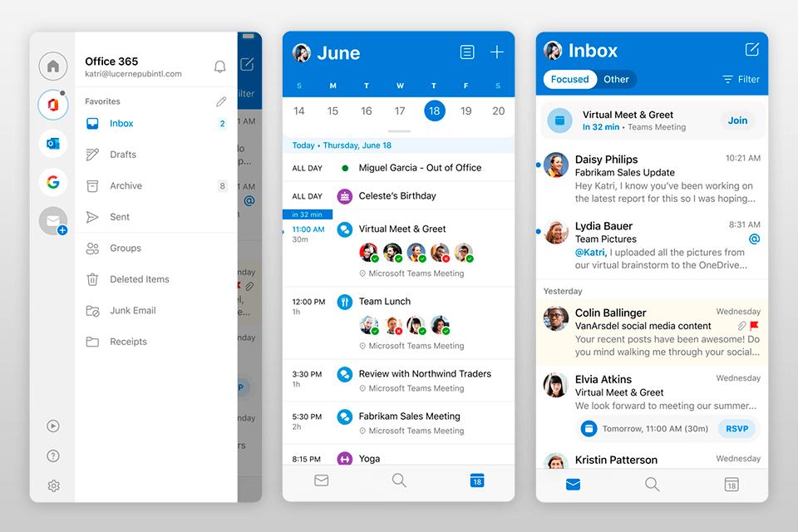This screenshot has height=532, width=798.
Task: Go Home via the sidebar house icon
Action: 52,66
